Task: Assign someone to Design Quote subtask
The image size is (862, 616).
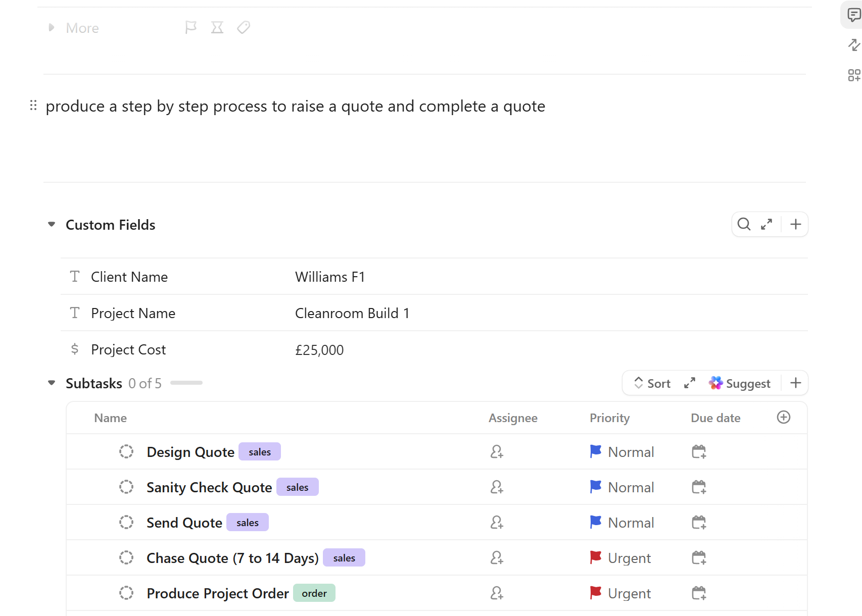Action: click(x=497, y=451)
